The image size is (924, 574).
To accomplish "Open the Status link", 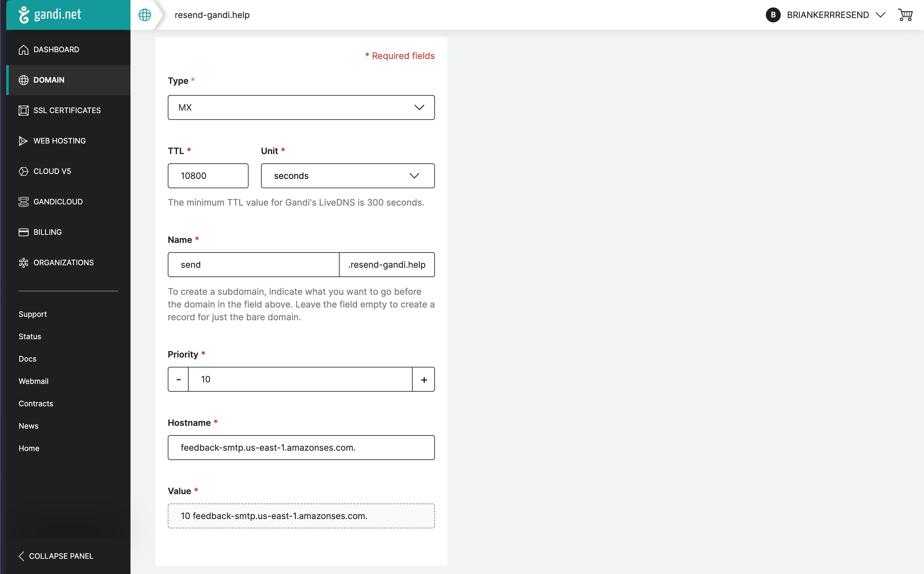I will [30, 336].
